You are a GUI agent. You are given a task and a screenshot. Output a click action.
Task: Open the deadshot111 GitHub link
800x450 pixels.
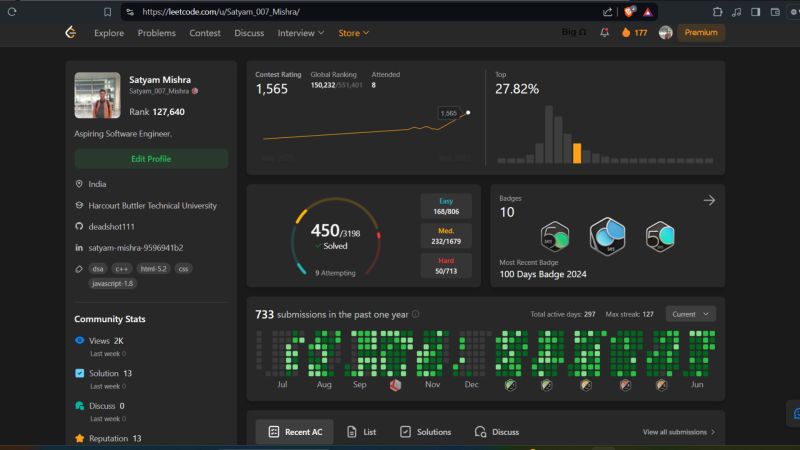pyautogui.click(x=112, y=227)
